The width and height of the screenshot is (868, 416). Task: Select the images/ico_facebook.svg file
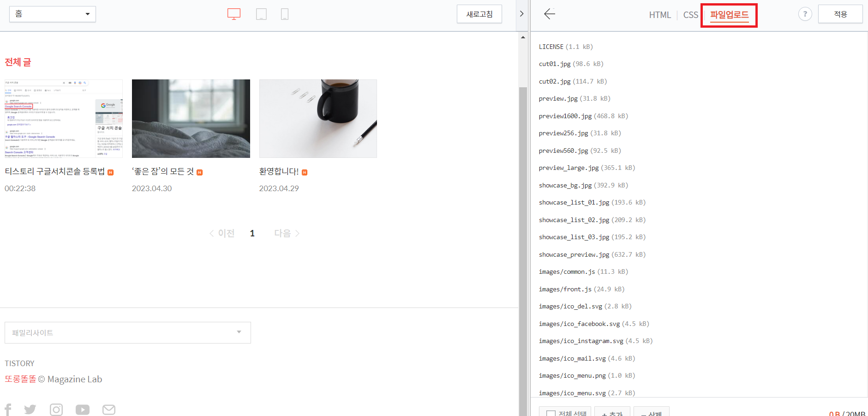pyautogui.click(x=594, y=324)
